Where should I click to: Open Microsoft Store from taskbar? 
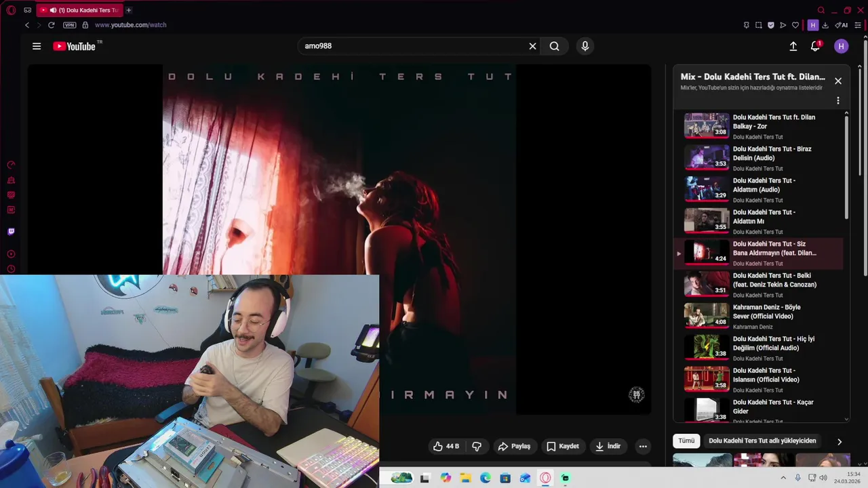(505, 478)
